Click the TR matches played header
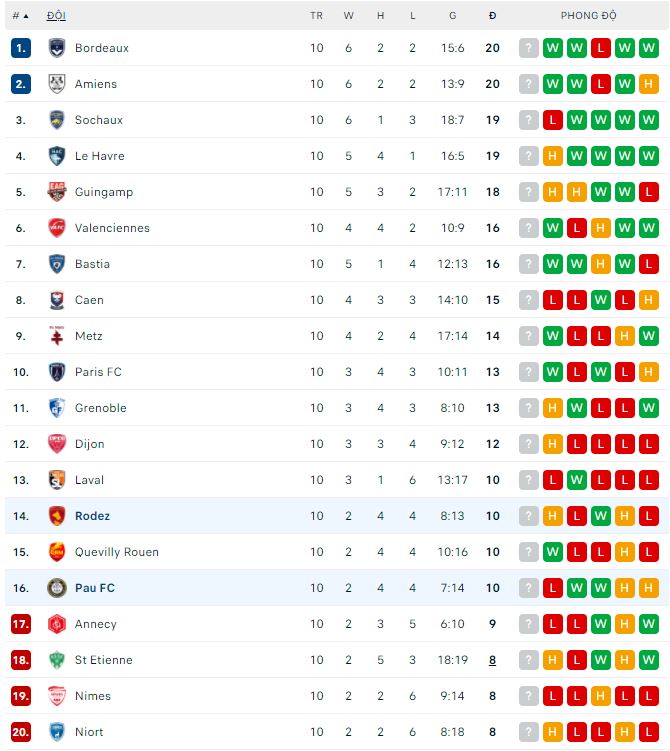This screenshot has width=670, height=751. pyautogui.click(x=316, y=16)
